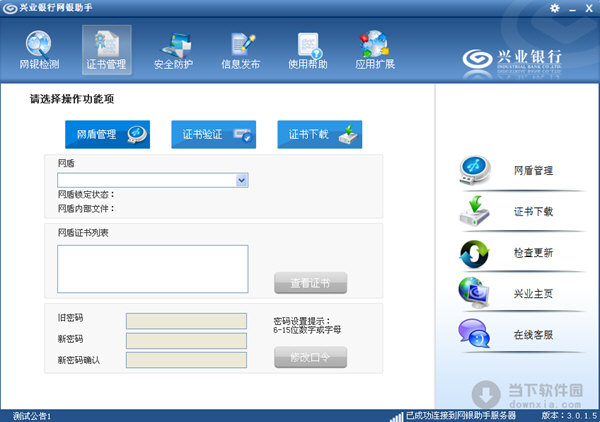Click the 证书下载 green arrow sidebar icon
This screenshot has height=422, width=600.
point(474,211)
